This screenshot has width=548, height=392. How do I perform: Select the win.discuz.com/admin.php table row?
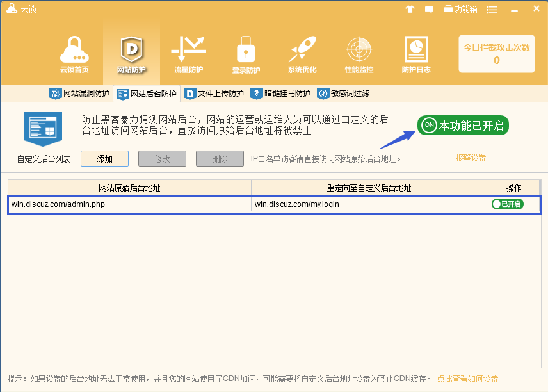(128, 204)
